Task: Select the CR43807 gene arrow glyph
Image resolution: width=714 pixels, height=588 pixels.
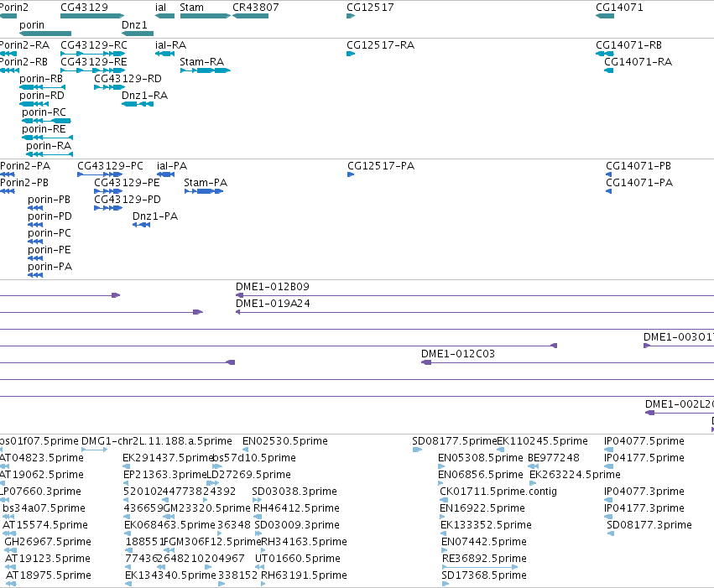Action: pyautogui.click(x=251, y=16)
